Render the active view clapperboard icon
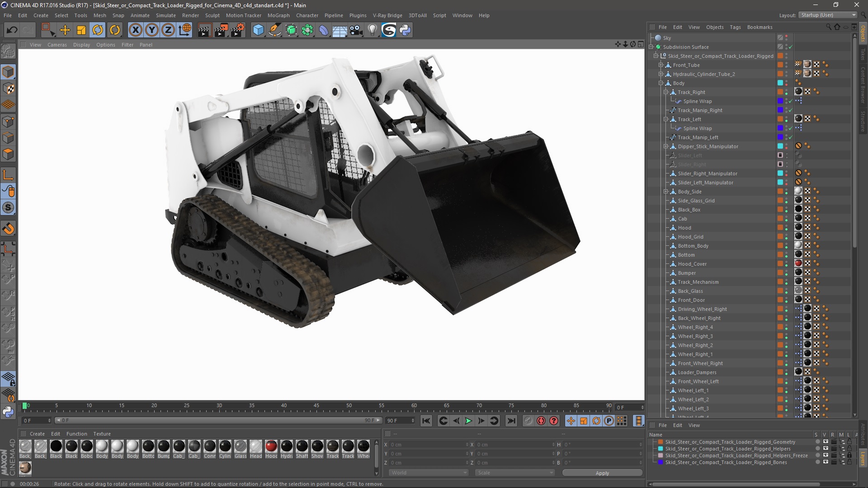The height and width of the screenshot is (488, 868). pyautogui.click(x=204, y=30)
